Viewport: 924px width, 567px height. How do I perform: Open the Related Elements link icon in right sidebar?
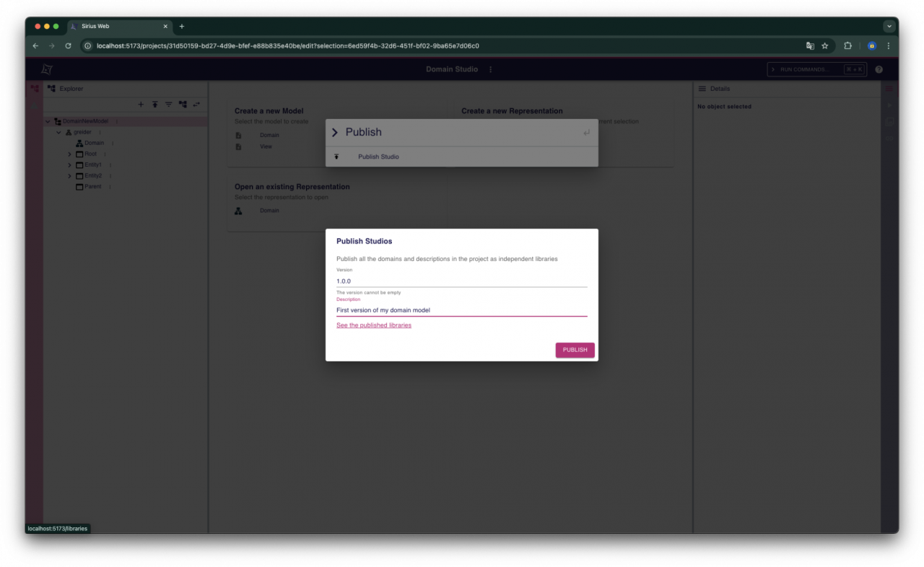(889, 137)
